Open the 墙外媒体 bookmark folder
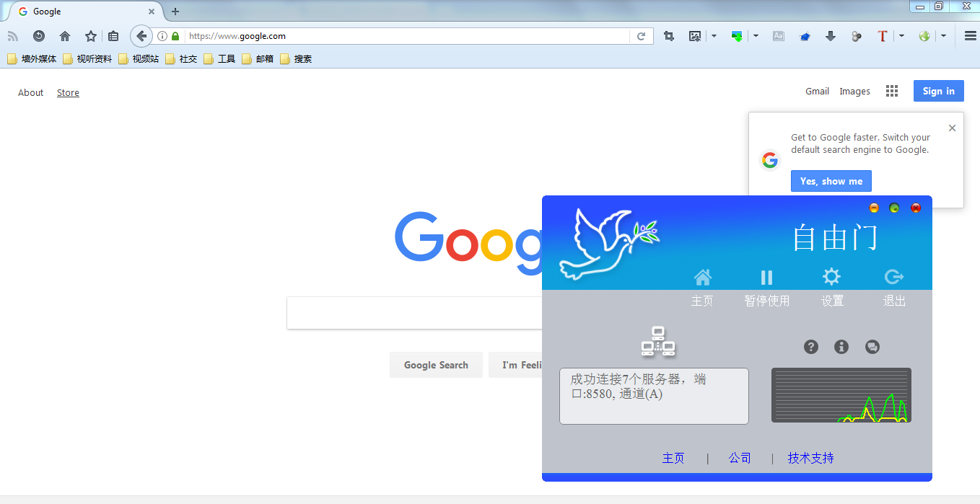The image size is (980, 504). click(x=32, y=59)
